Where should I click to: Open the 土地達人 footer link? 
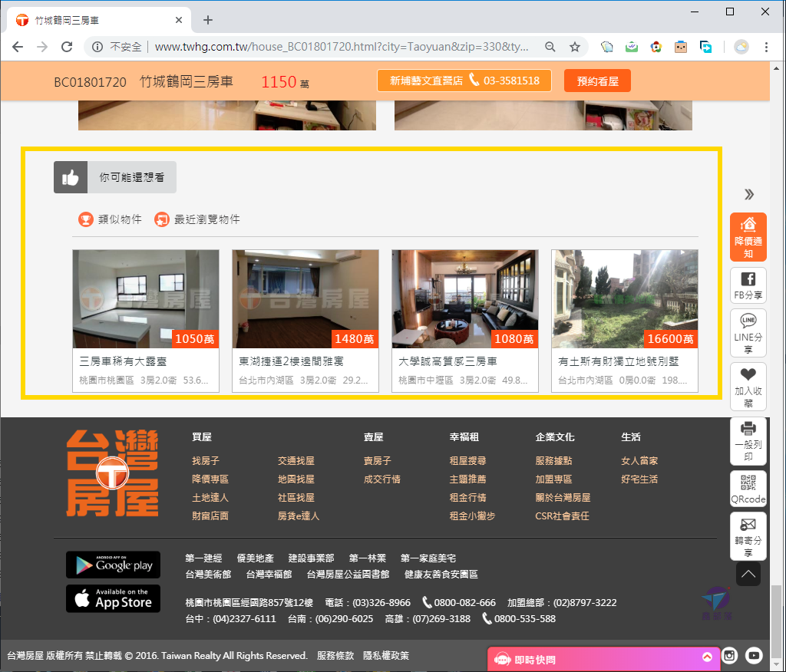click(210, 498)
